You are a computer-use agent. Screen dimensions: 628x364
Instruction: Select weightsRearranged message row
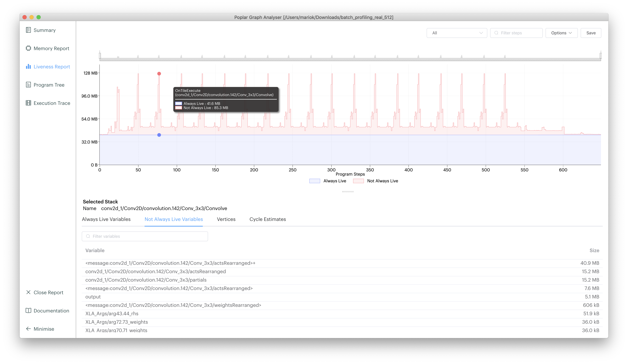pos(342,305)
